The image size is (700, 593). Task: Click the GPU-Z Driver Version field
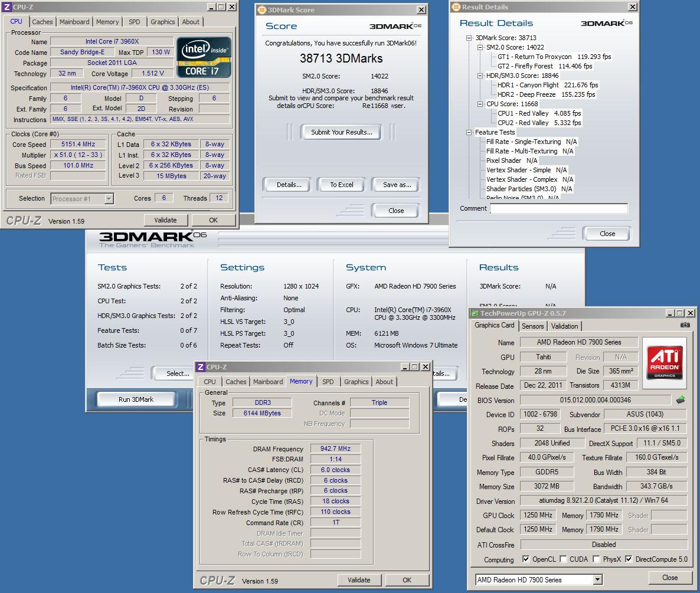point(604,500)
